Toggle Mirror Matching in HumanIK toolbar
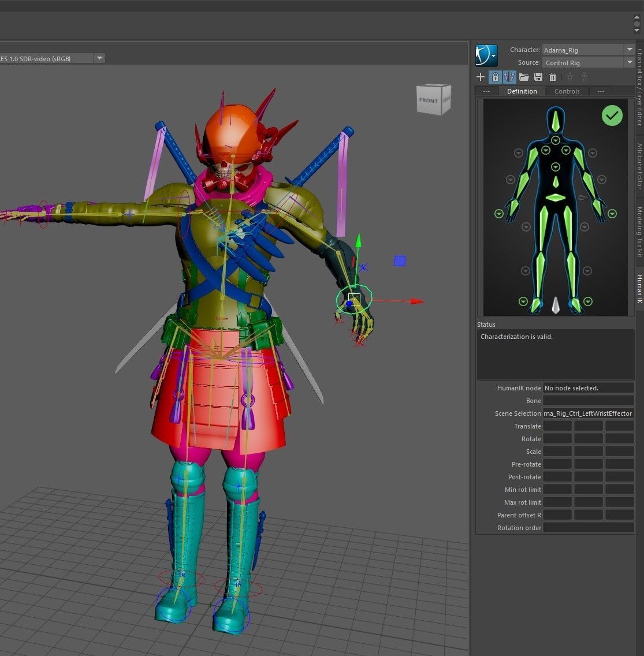Screen dimensions: 644x656 click(509, 77)
